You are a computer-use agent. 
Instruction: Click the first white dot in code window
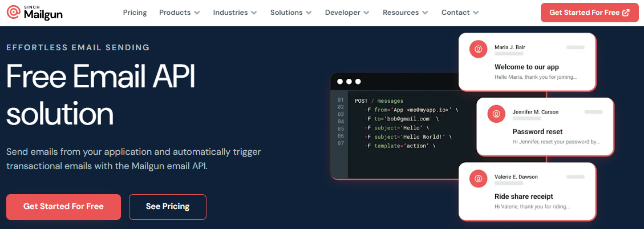pos(339,82)
